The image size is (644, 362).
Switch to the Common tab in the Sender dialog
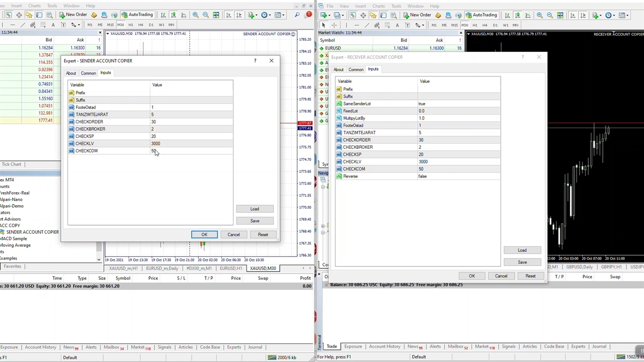pyautogui.click(x=88, y=73)
